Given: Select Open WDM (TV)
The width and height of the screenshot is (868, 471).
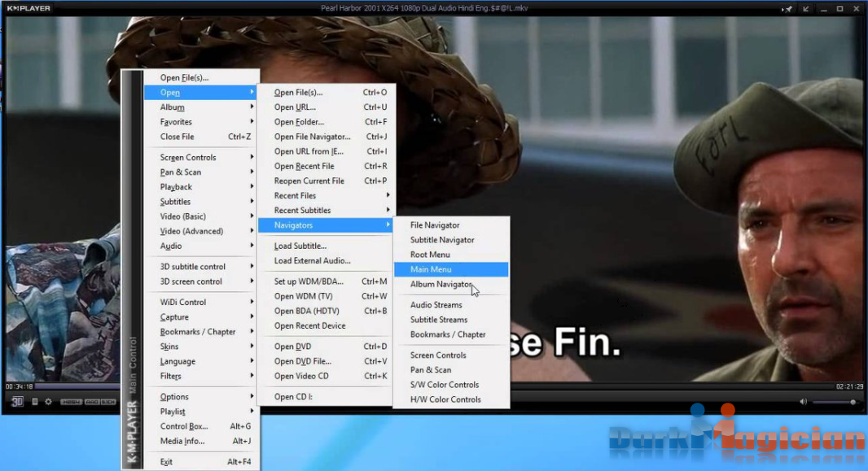Looking at the screenshot, I should (x=326, y=296).
